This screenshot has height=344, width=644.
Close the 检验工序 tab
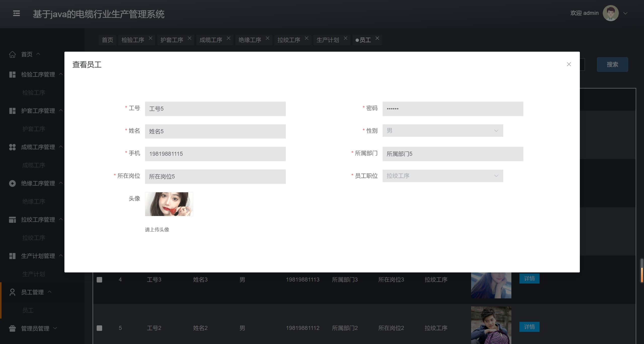pyautogui.click(x=150, y=38)
